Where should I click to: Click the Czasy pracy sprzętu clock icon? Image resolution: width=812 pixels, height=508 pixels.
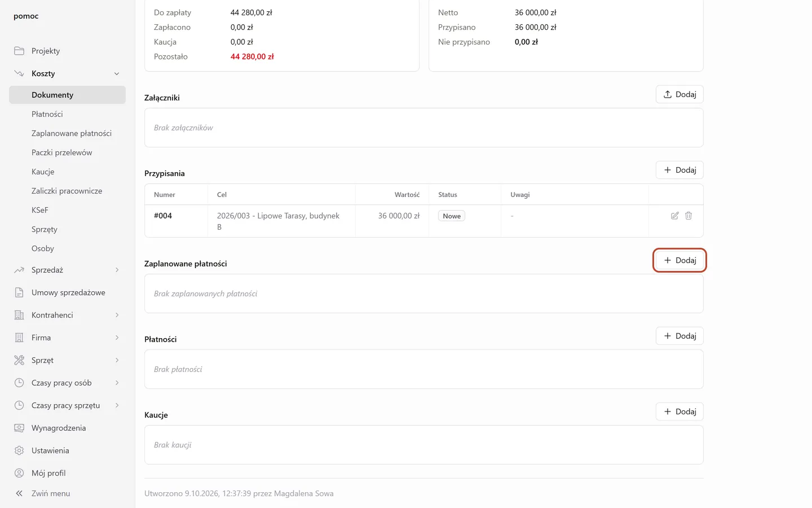tap(19, 405)
